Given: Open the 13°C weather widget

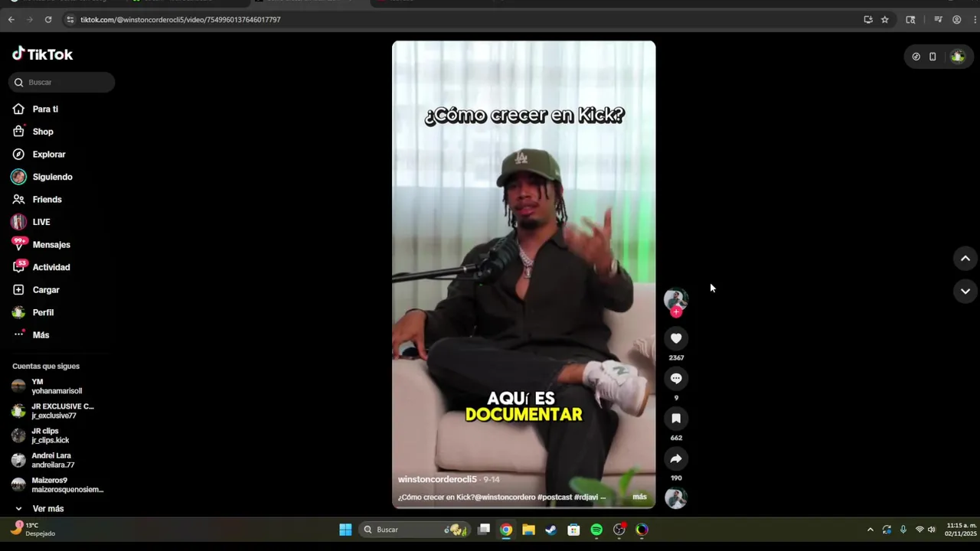Looking at the screenshot, I should [33, 529].
